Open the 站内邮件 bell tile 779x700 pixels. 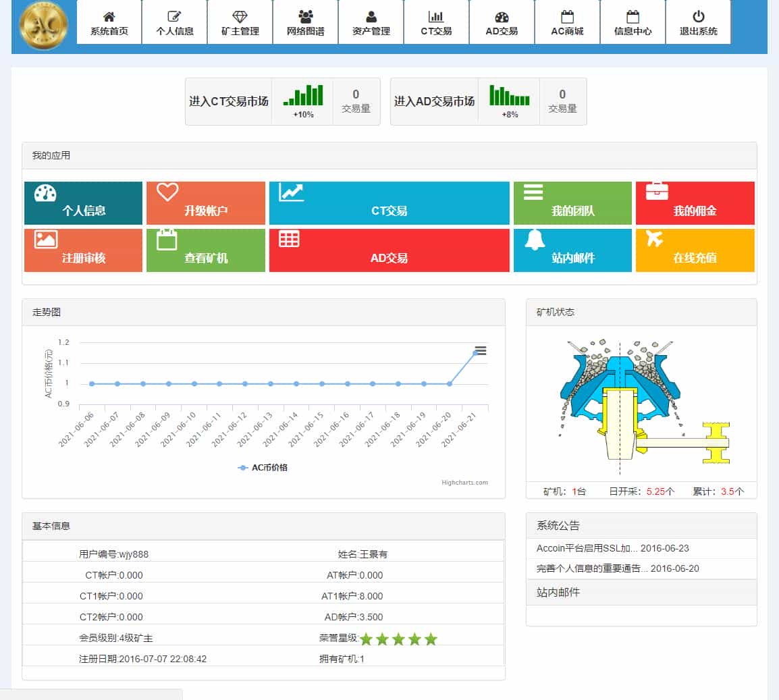click(x=572, y=250)
